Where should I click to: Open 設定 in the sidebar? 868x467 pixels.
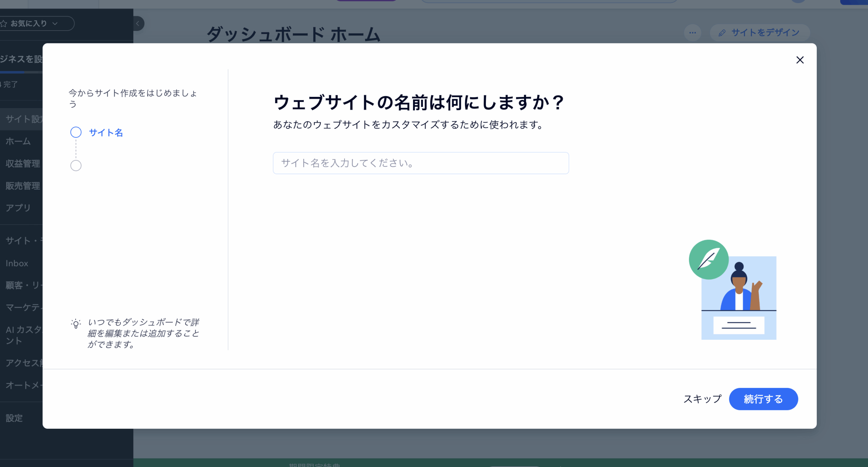coord(14,418)
